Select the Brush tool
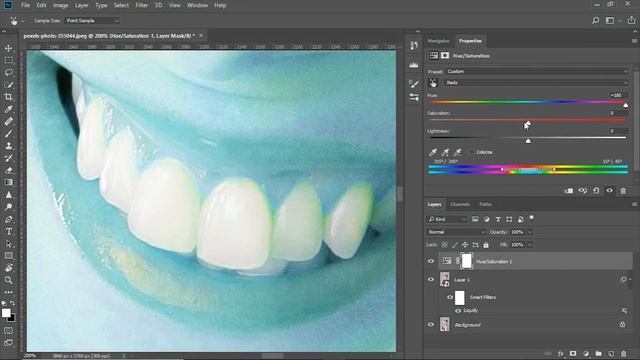Image resolution: width=640 pixels, height=360 pixels. pyautogui.click(x=9, y=133)
